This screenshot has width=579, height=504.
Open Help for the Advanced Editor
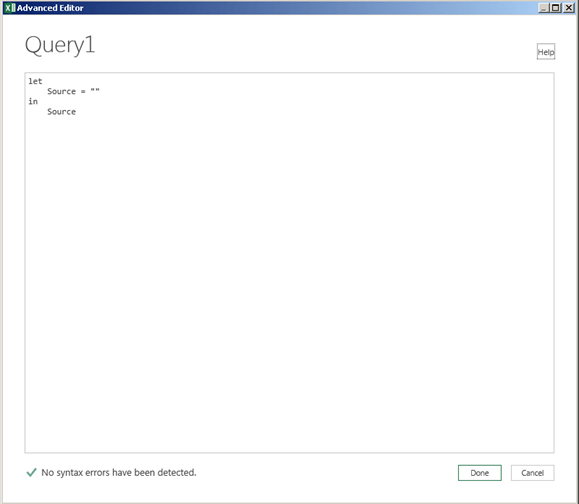pyautogui.click(x=546, y=52)
